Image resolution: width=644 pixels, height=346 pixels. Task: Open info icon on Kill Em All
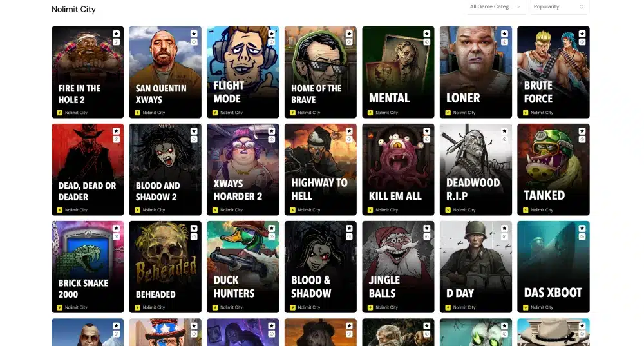coord(427,139)
